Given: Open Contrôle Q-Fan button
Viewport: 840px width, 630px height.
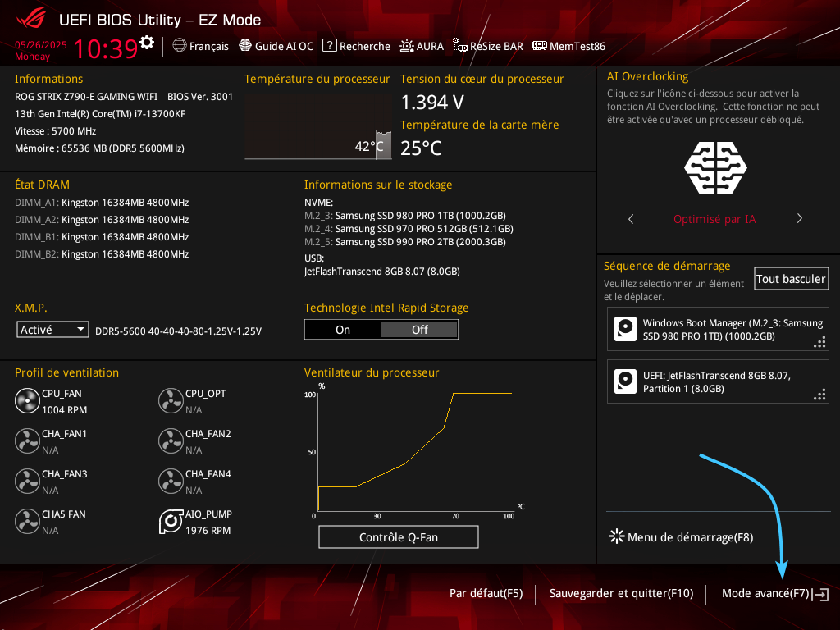Looking at the screenshot, I should tap(399, 536).
